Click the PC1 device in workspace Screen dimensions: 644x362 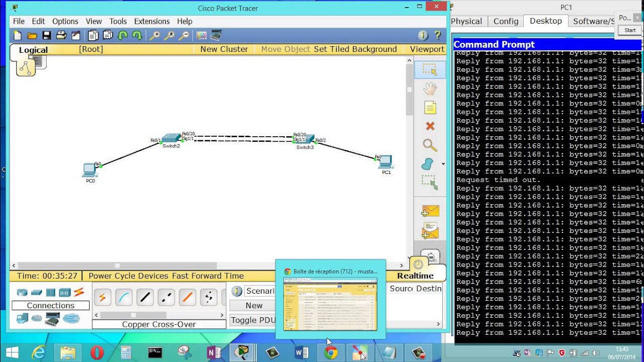(386, 162)
